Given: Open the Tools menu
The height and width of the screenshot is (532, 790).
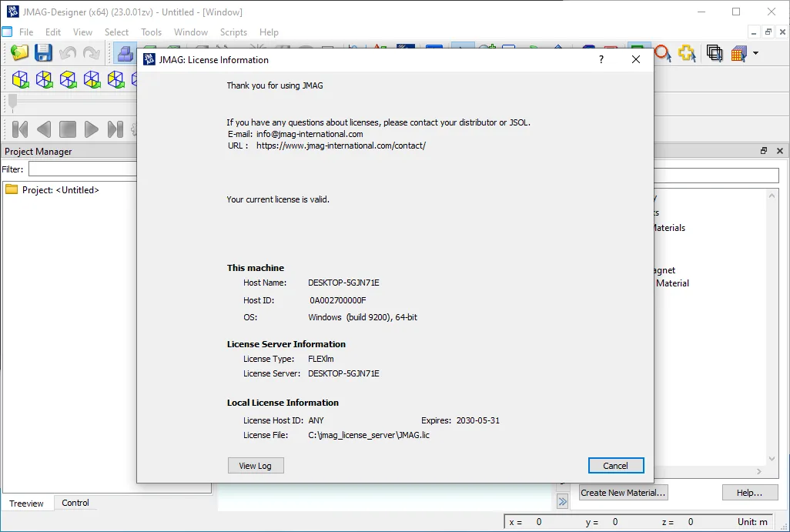Looking at the screenshot, I should tap(151, 32).
